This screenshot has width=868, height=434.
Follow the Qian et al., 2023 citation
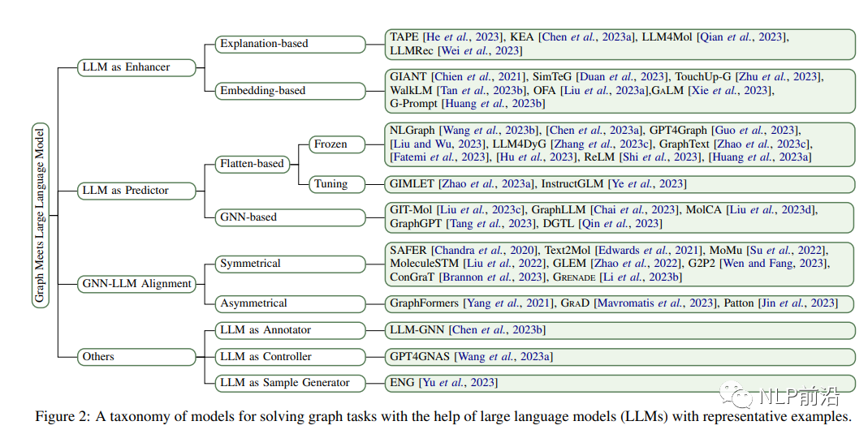742,37
